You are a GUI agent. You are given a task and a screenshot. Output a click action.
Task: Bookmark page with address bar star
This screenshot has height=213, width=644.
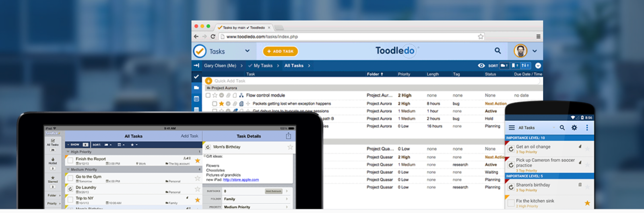(x=481, y=36)
